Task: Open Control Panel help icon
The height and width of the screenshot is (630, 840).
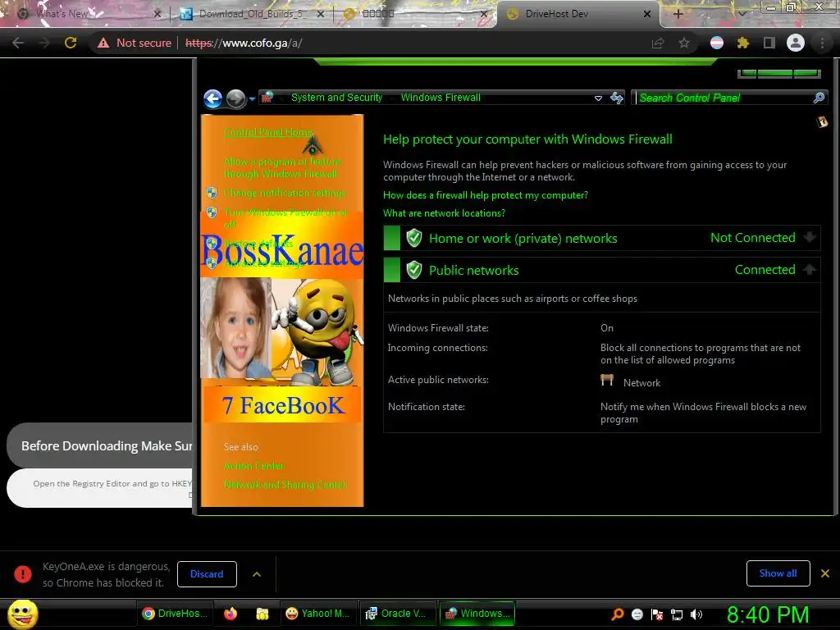Action: (822, 122)
